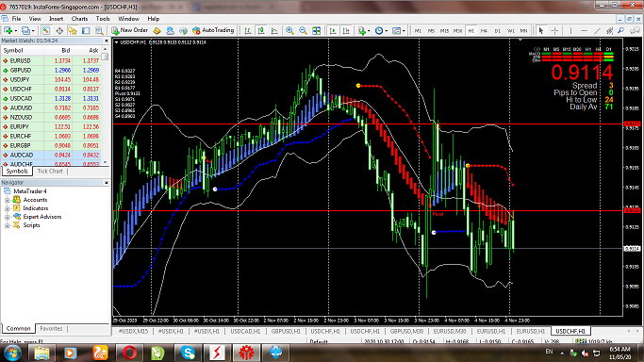Switch chart to line chart icon
Image resolution: width=644 pixels, height=362 pixels.
274,30
